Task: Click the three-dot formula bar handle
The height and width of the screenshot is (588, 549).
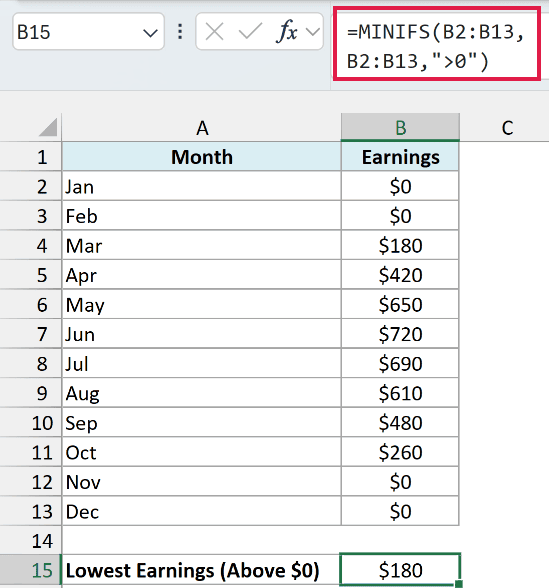Action: pyautogui.click(x=180, y=32)
